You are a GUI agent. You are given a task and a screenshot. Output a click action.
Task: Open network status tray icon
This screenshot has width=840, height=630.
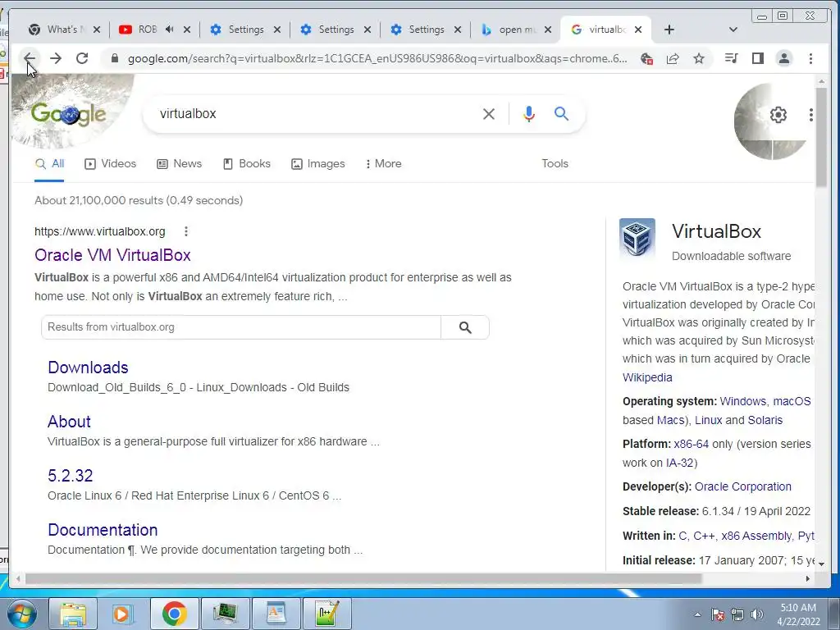click(x=737, y=615)
